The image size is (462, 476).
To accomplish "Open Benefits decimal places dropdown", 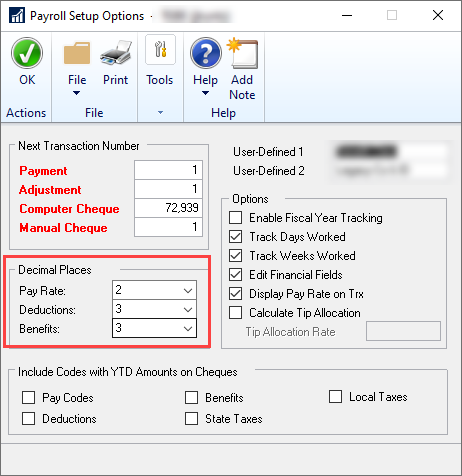I will point(155,328).
